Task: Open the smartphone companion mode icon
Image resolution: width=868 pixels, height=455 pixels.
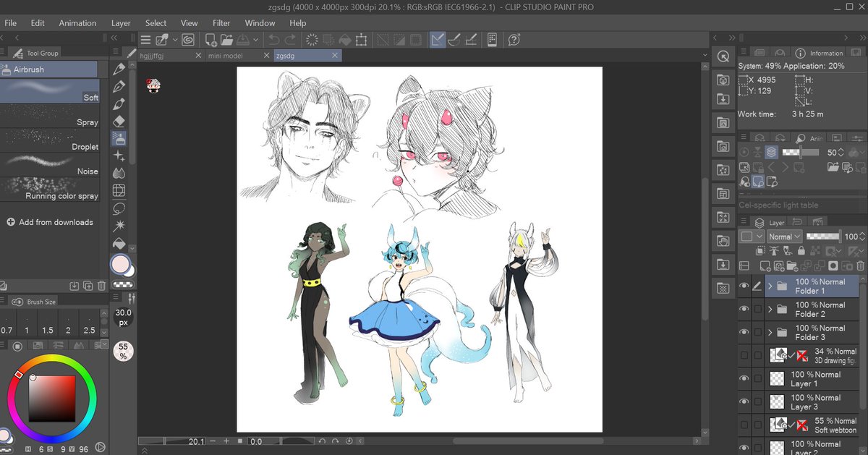Action: tap(492, 40)
